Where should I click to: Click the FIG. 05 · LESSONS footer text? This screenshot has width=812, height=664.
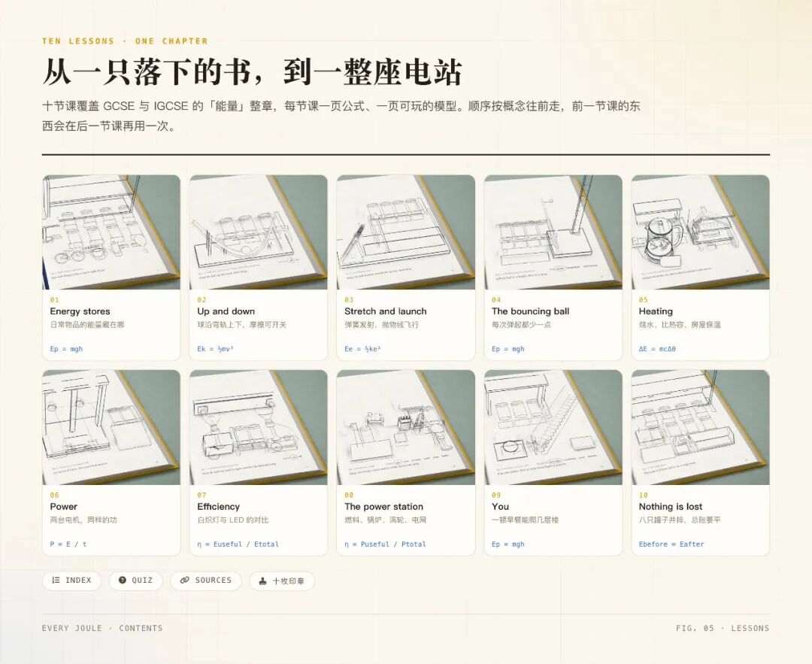point(723,628)
